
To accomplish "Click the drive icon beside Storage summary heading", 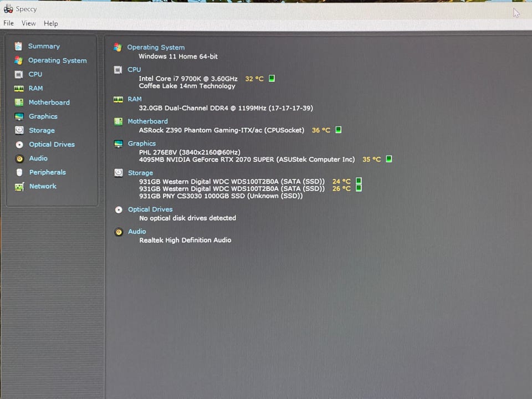I will [x=119, y=173].
